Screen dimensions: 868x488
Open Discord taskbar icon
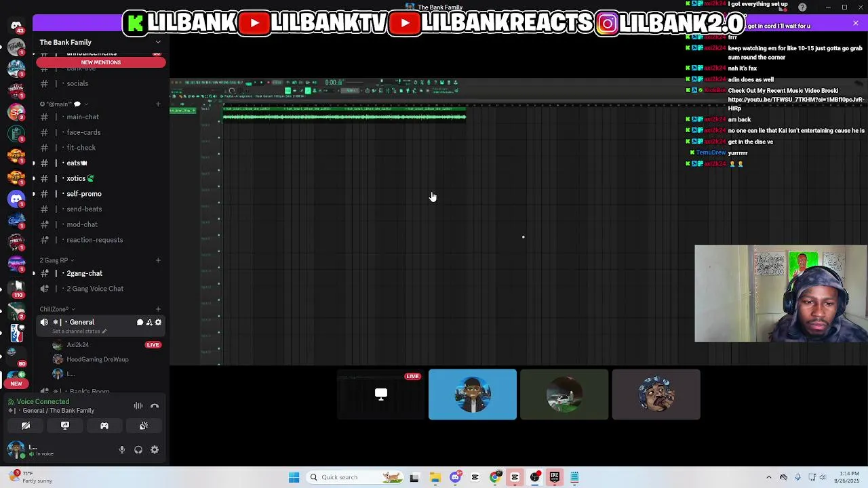click(x=455, y=477)
